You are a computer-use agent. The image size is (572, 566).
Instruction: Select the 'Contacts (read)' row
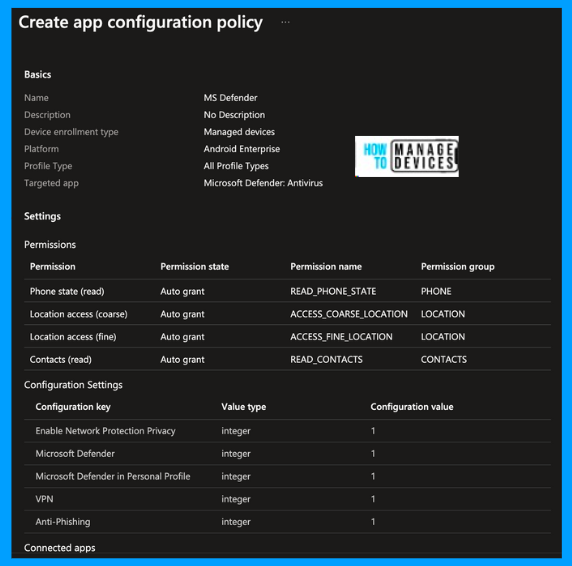287,360
